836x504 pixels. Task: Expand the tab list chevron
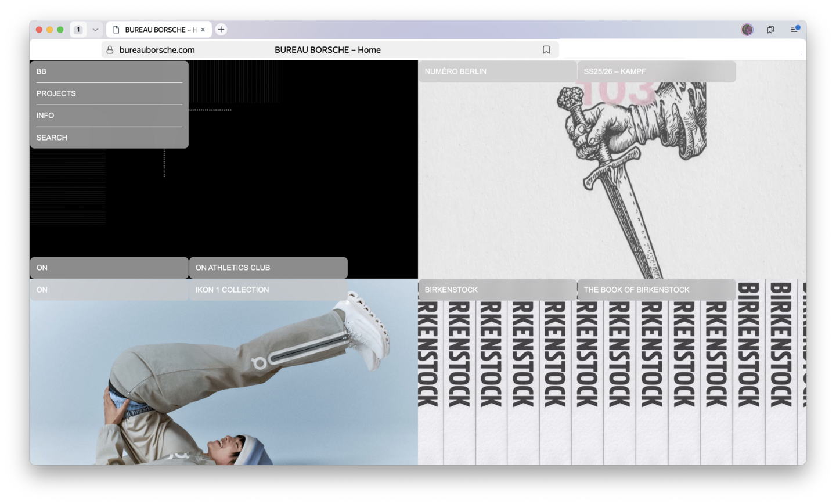(x=95, y=30)
